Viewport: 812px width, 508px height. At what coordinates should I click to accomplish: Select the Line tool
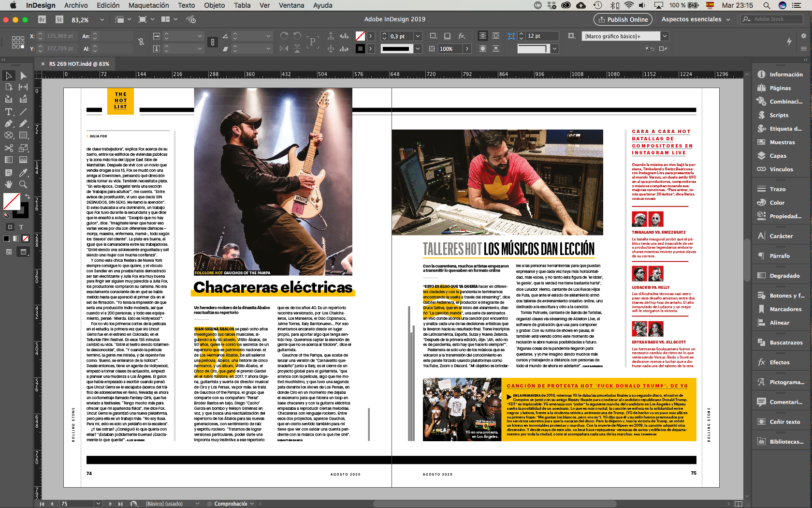tap(23, 112)
